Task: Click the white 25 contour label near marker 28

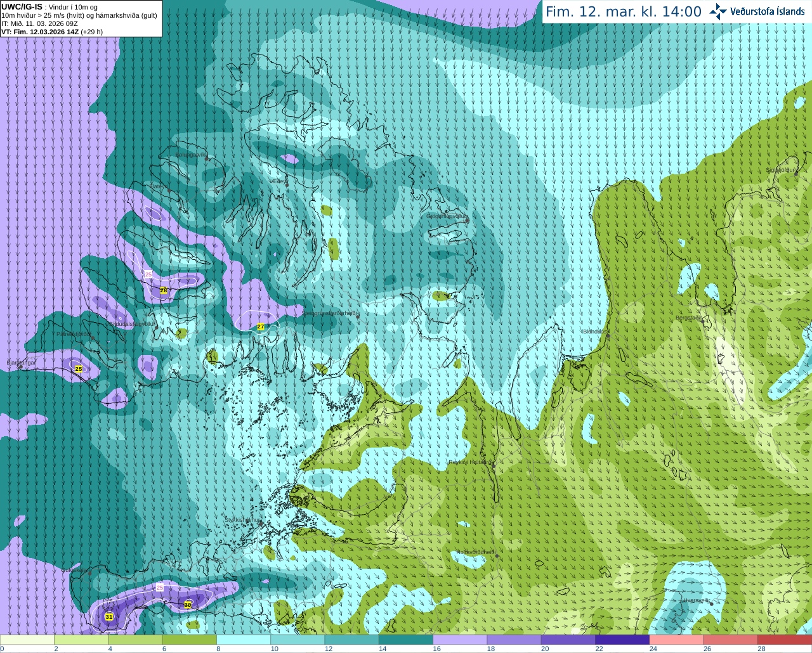Action: click(x=148, y=274)
